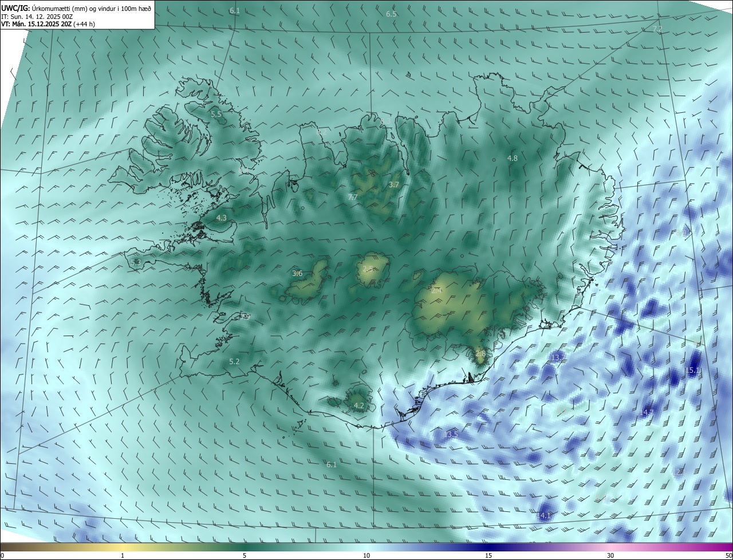Click the '10' tick on the colour scale

point(366,555)
